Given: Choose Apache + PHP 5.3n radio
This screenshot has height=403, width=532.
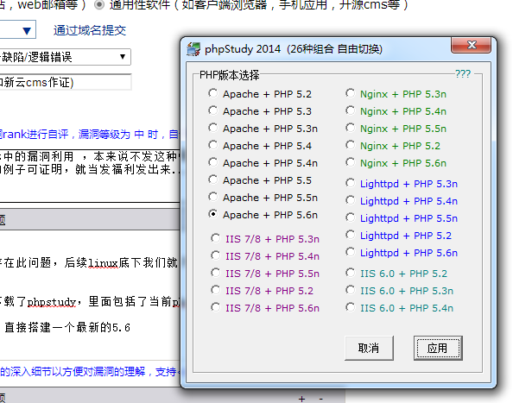Looking at the screenshot, I should 213,128.
